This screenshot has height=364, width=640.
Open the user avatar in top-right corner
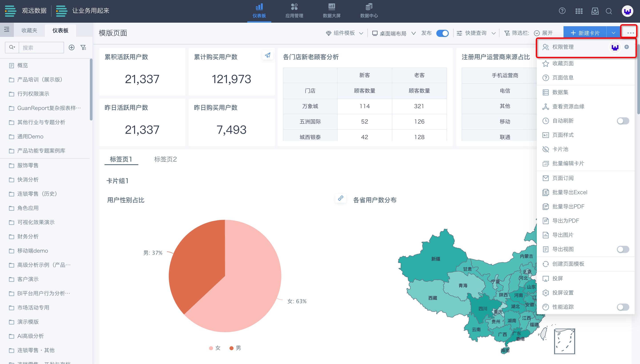click(627, 11)
